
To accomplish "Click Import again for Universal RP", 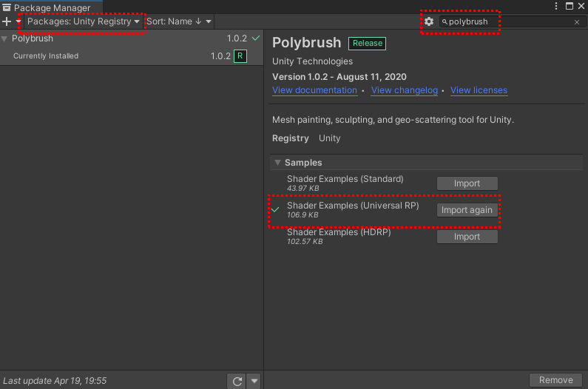I will (x=467, y=210).
